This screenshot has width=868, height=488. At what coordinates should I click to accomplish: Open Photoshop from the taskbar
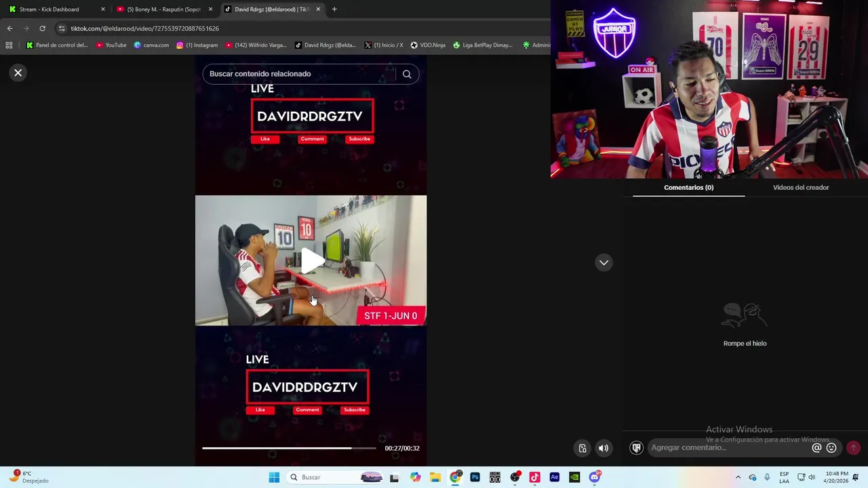click(x=475, y=477)
